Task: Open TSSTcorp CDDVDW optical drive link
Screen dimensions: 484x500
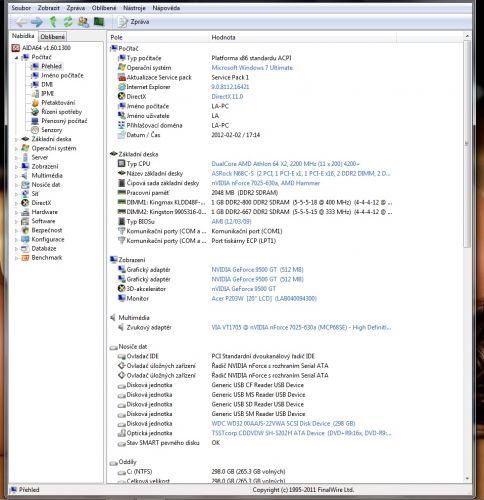Action: coord(301,433)
